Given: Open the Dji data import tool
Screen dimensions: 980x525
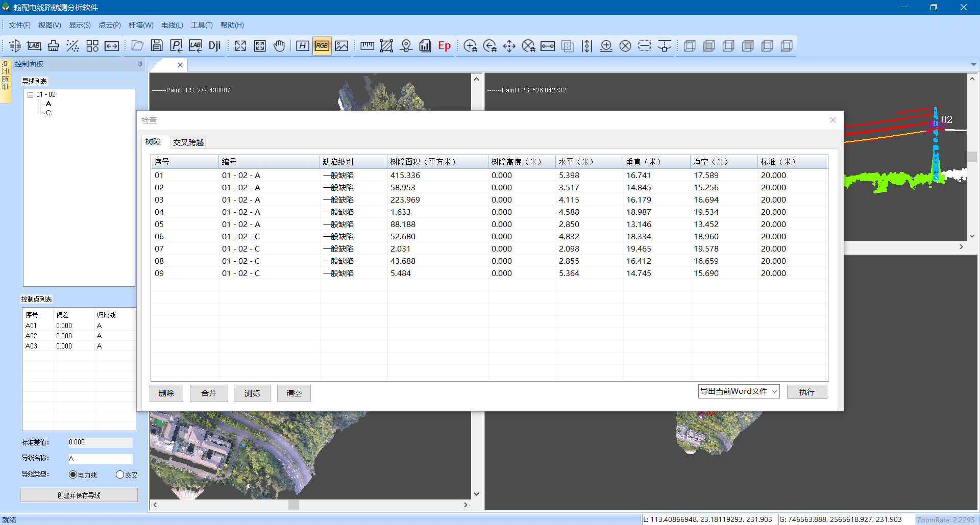Looking at the screenshot, I should 214,45.
